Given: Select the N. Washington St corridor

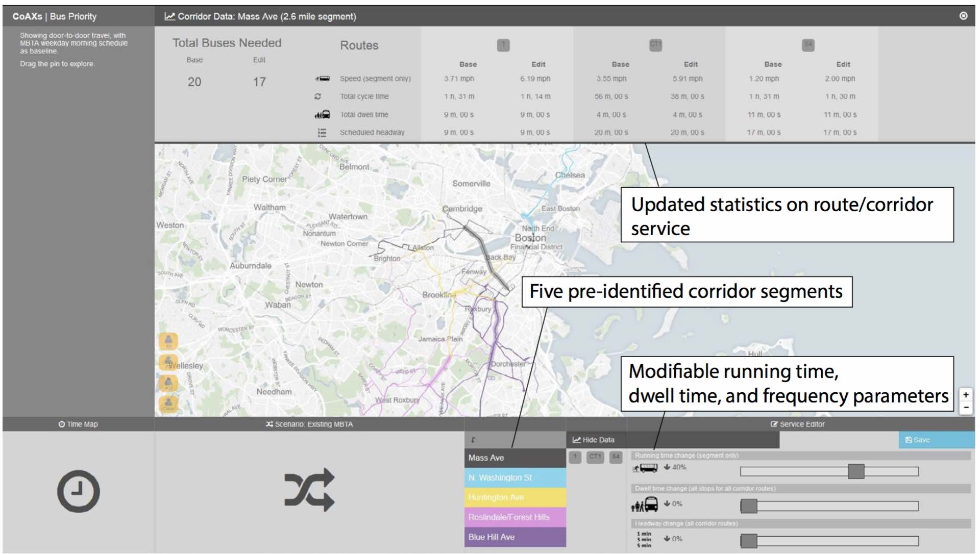Looking at the screenshot, I should (515, 477).
